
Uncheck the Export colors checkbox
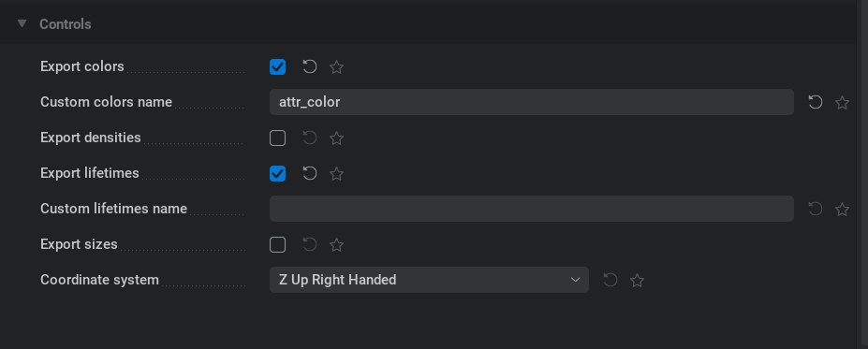pyautogui.click(x=277, y=67)
